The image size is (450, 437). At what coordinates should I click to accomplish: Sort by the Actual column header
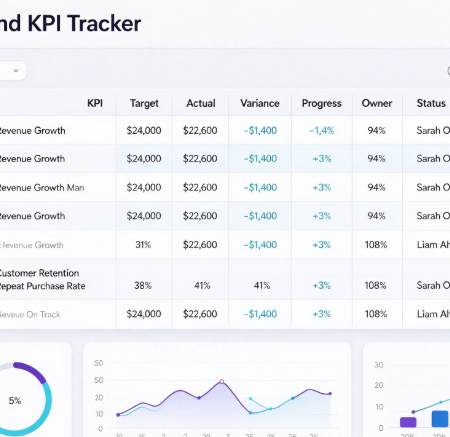click(x=201, y=103)
